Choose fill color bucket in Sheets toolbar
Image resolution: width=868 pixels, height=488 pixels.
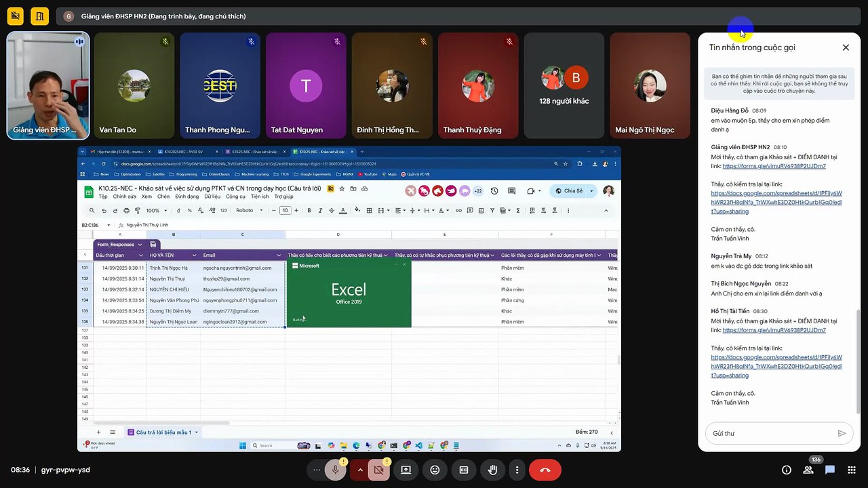(356, 211)
